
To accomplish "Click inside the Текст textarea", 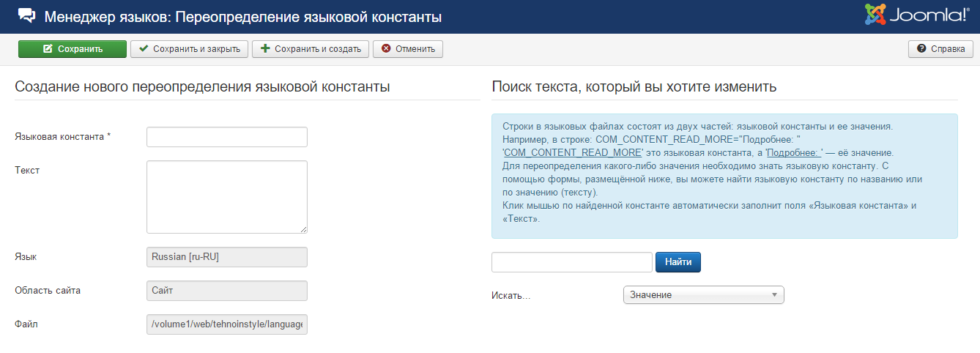I will tap(227, 197).
